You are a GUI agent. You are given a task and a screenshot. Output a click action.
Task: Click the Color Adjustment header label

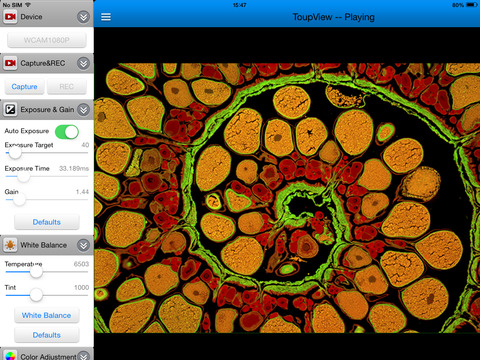48,356
